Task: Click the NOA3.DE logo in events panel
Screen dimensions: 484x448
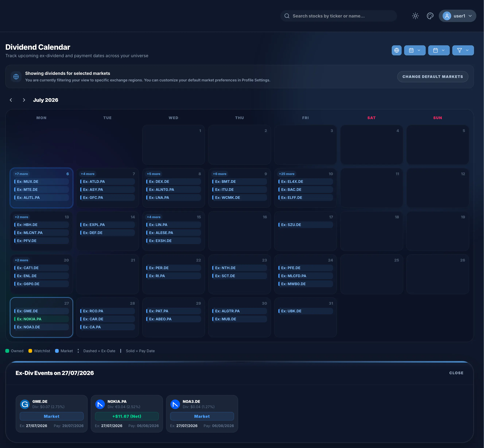Action: [x=175, y=404]
